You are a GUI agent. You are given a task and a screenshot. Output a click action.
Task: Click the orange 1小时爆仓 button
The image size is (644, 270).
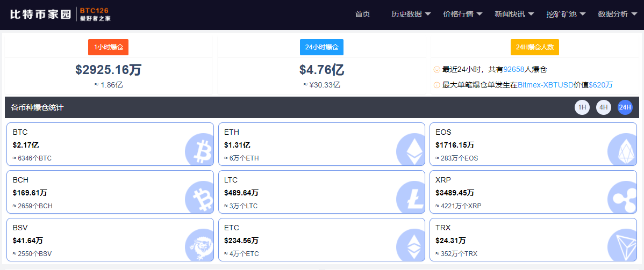coord(109,47)
